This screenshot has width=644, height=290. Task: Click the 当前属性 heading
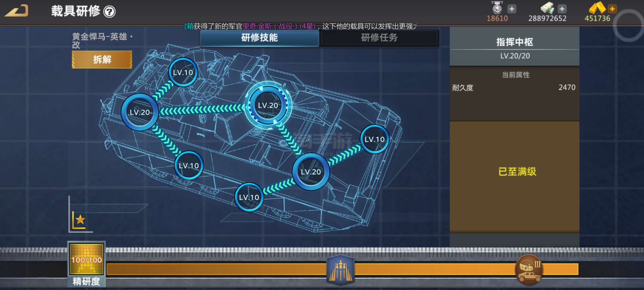click(x=515, y=75)
